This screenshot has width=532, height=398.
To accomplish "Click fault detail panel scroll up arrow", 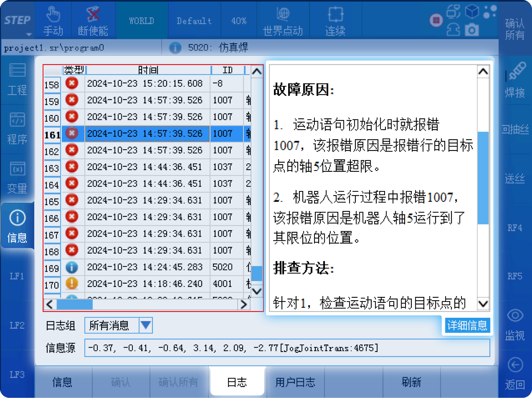I will coord(483,71).
